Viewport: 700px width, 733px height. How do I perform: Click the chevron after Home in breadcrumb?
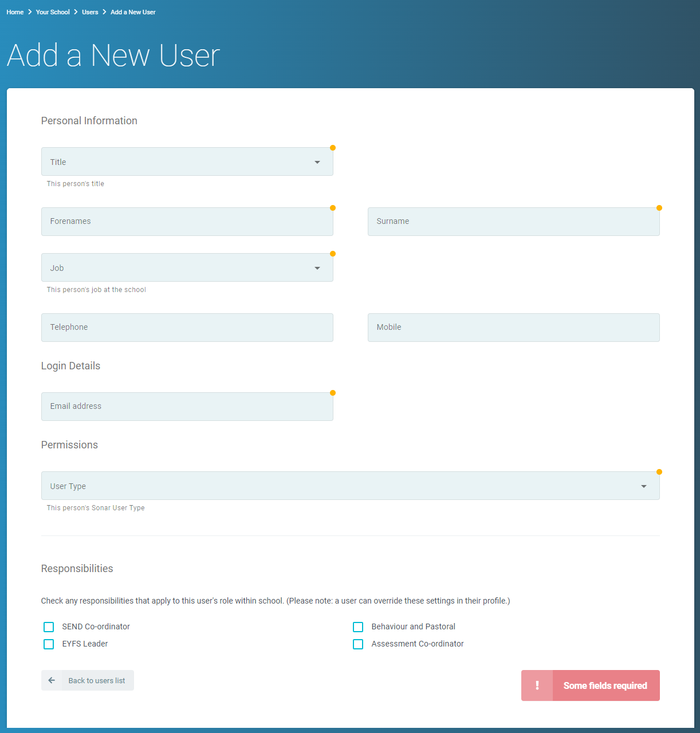coord(30,12)
